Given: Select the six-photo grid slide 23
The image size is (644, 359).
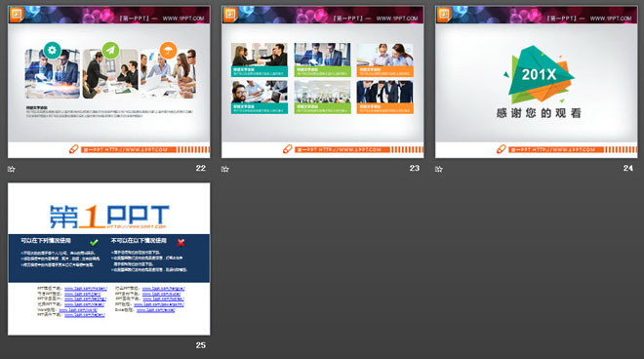Looking at the screenshot, I should tap(322, 82).
